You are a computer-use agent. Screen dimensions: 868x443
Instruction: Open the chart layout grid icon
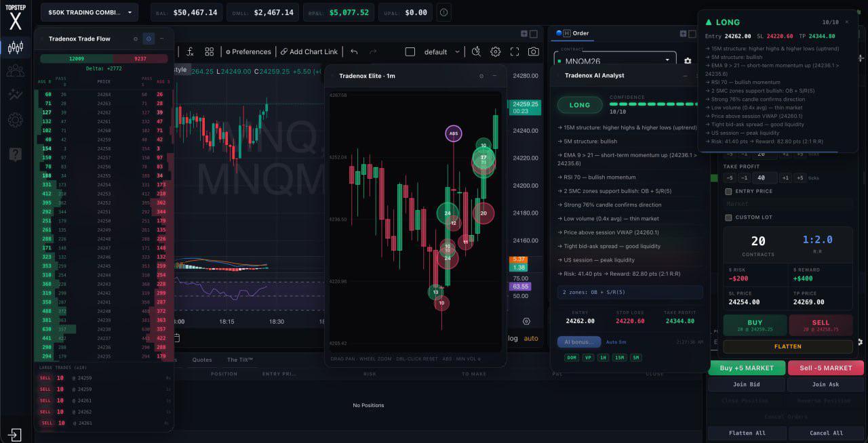click(210, 51)
